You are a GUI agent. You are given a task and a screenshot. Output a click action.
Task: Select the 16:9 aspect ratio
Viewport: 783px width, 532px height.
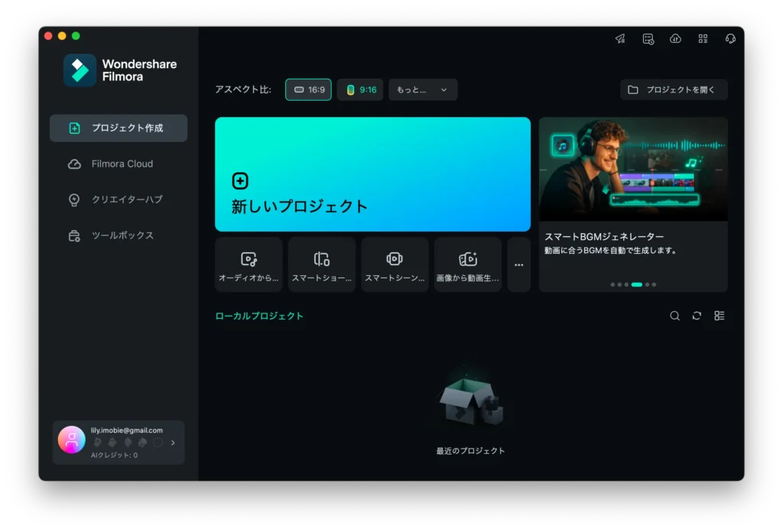(x=308, y=89)
